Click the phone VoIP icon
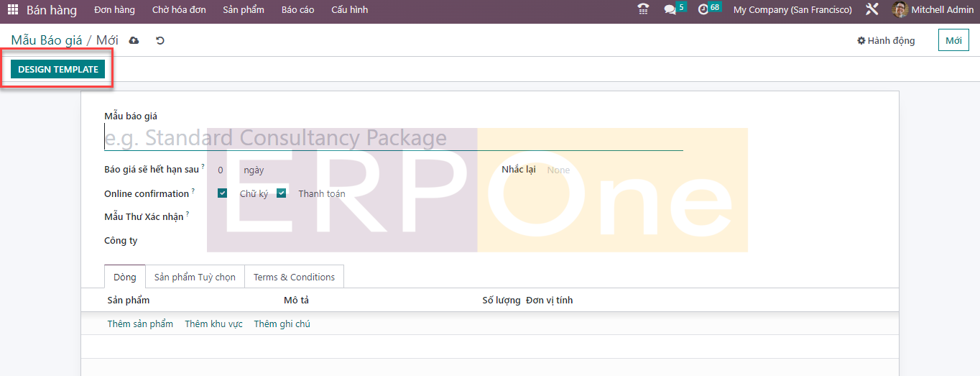The height and width of the screenshot is (376, 980). tap(643, 10)
